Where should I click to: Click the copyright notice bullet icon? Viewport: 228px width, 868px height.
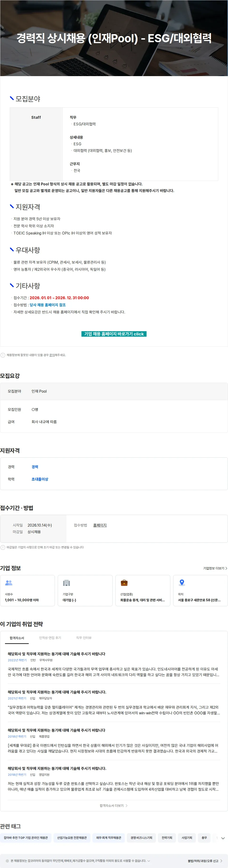click(x=7, y=861)
